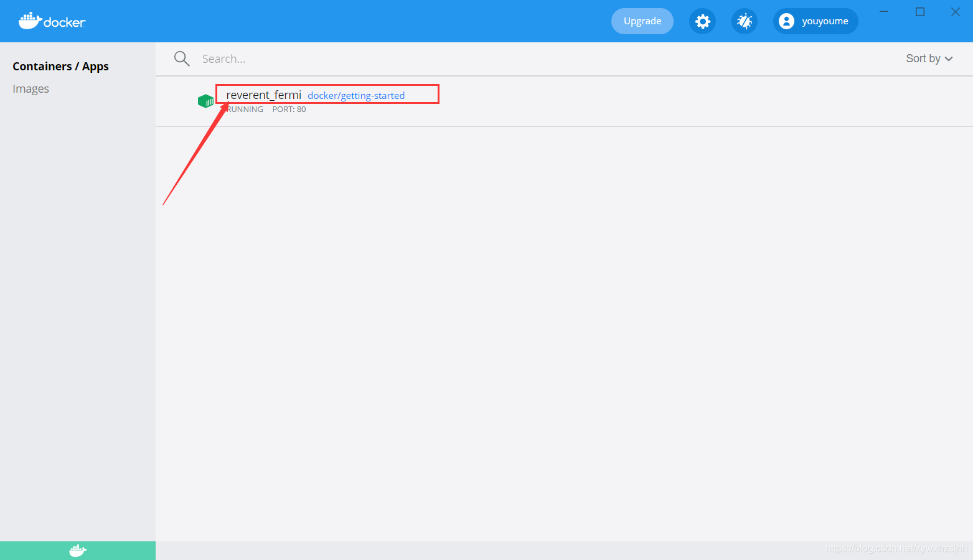
Task: Click the search magnifier icon
Action: [x=182, y=58]
